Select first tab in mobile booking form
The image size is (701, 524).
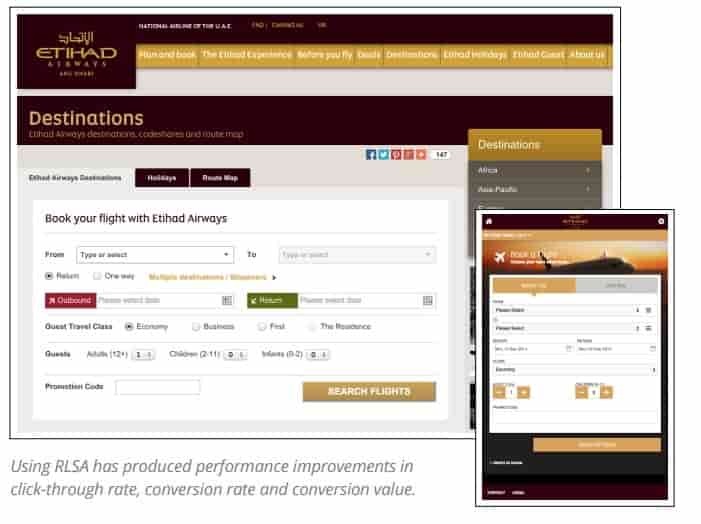[x=534, y=285]
